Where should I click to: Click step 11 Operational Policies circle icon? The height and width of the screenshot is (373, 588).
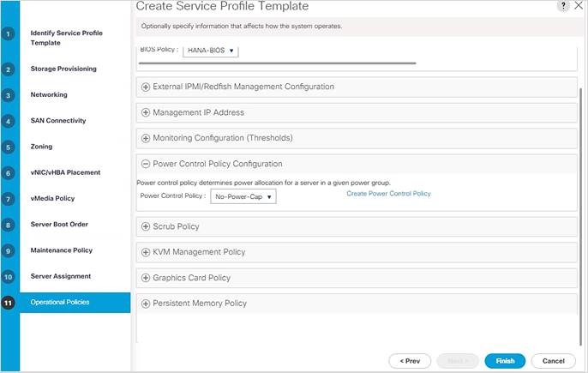pyautogui.click(x=8, y=303)
